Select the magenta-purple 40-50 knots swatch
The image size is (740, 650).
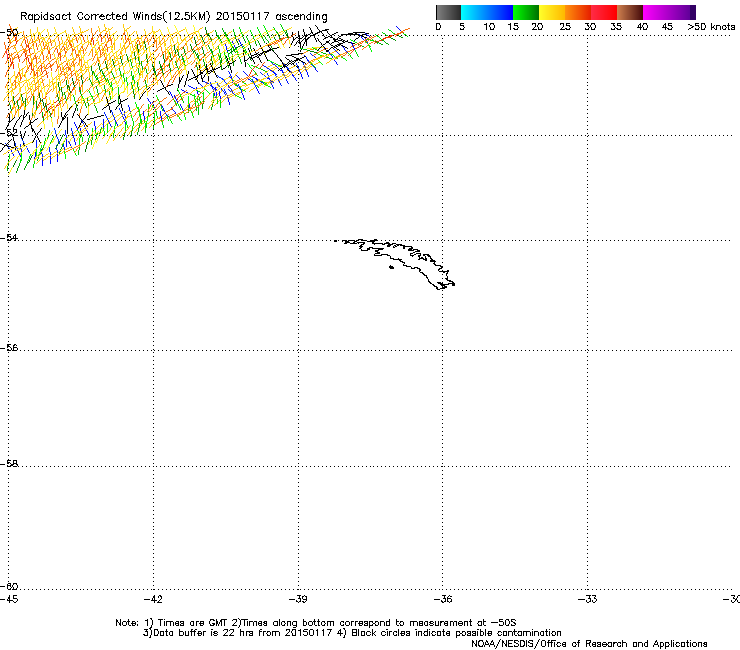point(669,12)
